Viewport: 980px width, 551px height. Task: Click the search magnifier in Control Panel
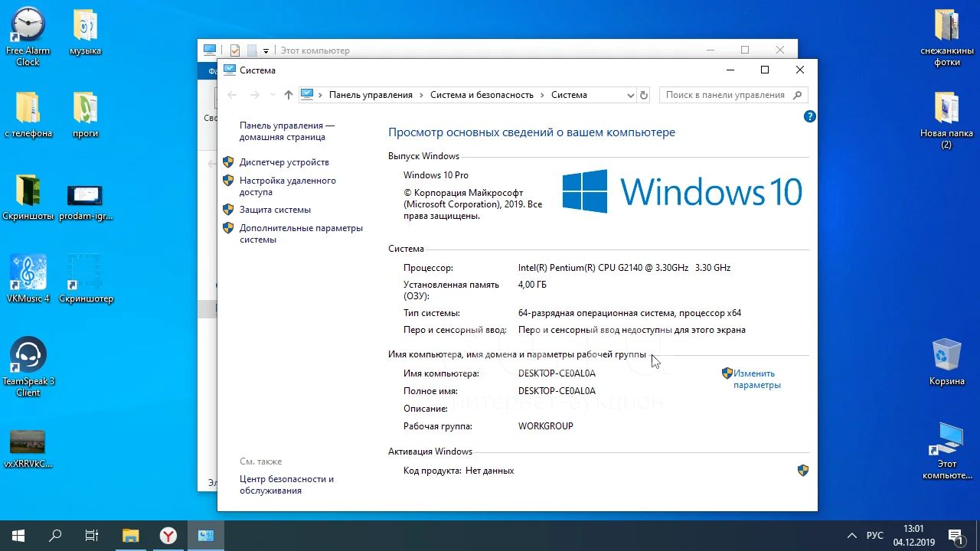[x=797, y=95]
